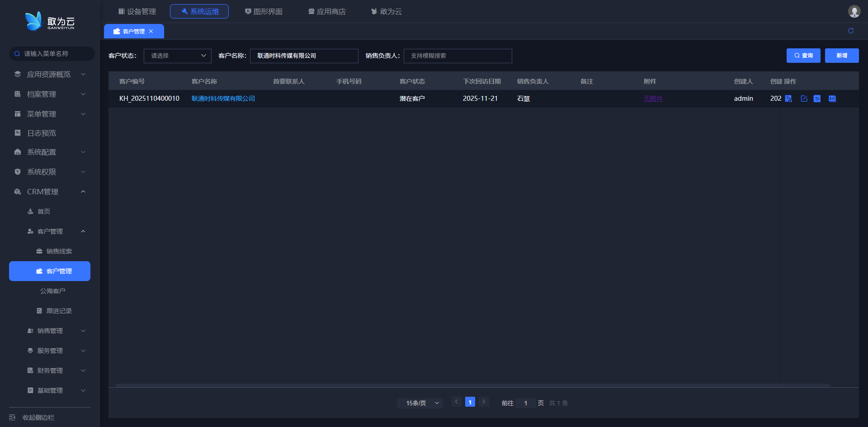This screenshot has width=868, height=427.
Task: Click the 跟进记录 icon in sidebar
Action: pos(39,311)
